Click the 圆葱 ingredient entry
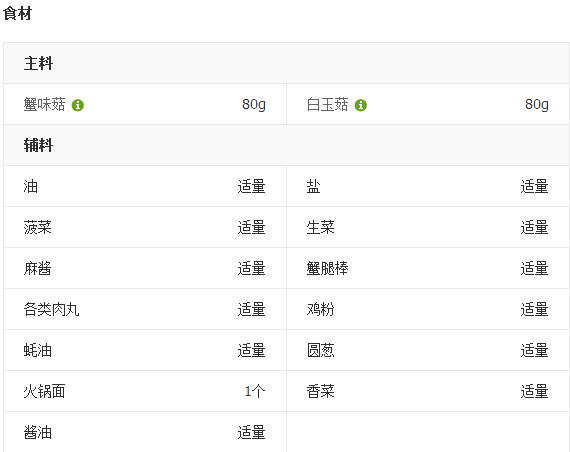Image resolution: width=570 pixels, height=452 pixels. [320, 351]
